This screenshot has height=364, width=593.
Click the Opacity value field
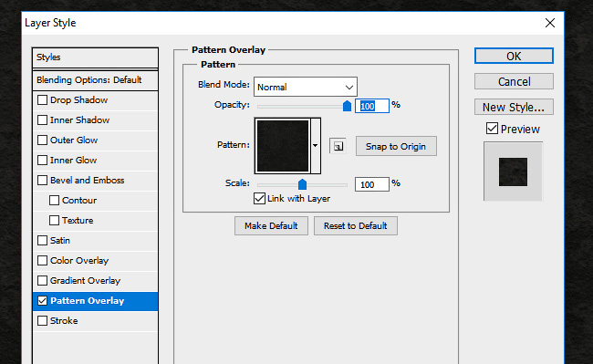coord(371,106)
